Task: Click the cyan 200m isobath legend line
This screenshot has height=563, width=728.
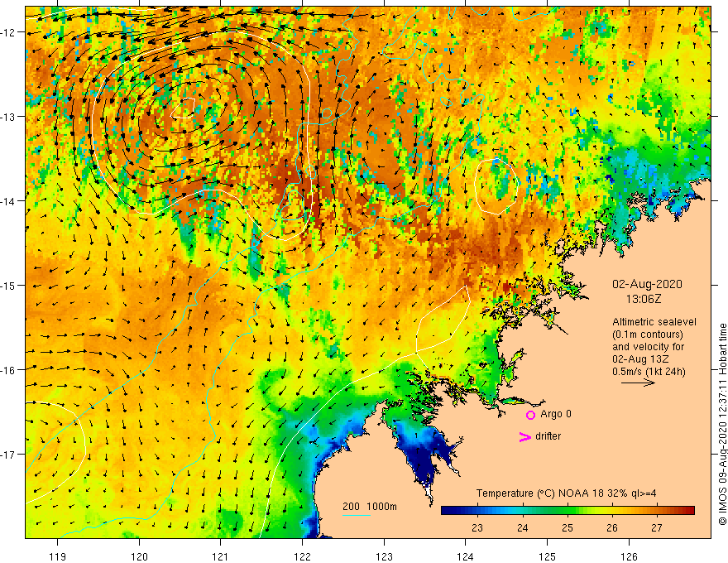Action: click(356, 515)
